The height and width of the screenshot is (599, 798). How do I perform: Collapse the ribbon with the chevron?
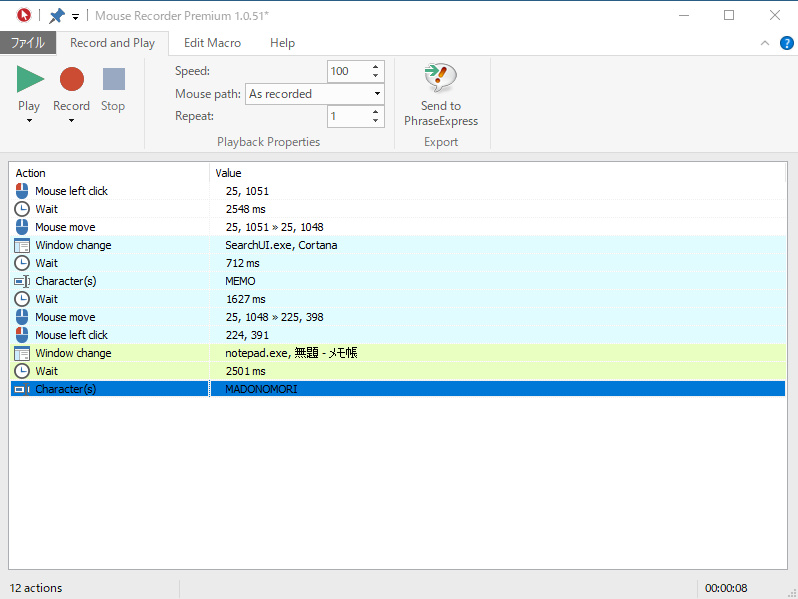tap(764, 43)
